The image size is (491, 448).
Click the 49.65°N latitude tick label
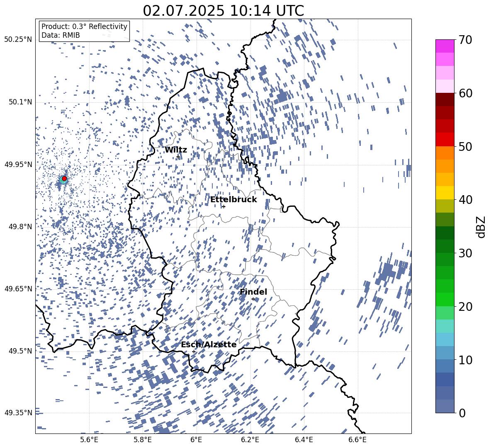pos(18,288)
